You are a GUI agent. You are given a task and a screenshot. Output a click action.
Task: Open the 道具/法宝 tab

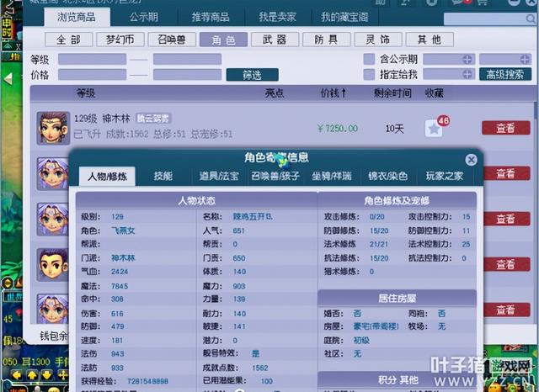point(219,176)
